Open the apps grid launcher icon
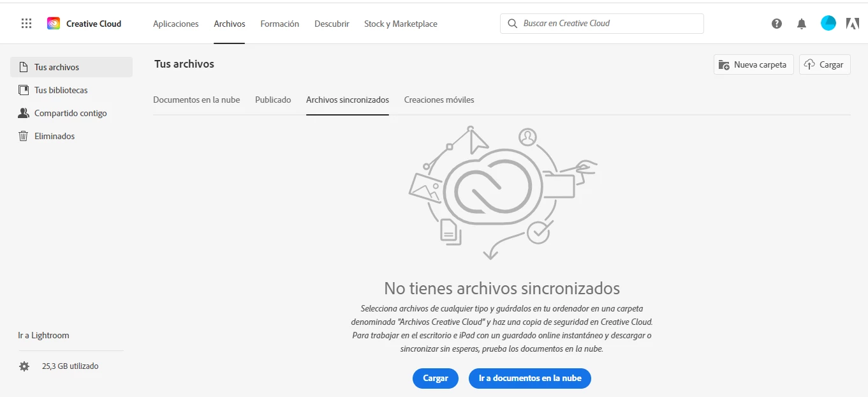Viewport: 868px width, 397px height. [26, 24]
